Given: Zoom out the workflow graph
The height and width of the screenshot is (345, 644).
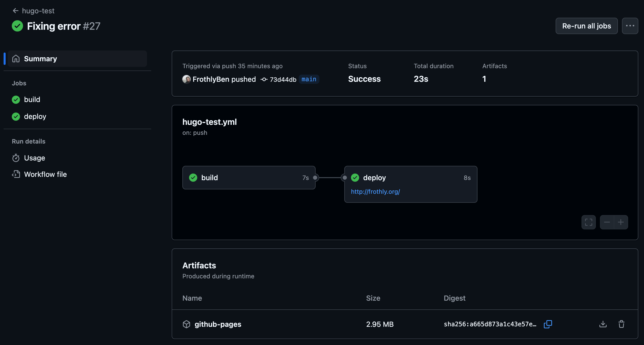Looking at the screenshot, I should (x=607, y=222).
